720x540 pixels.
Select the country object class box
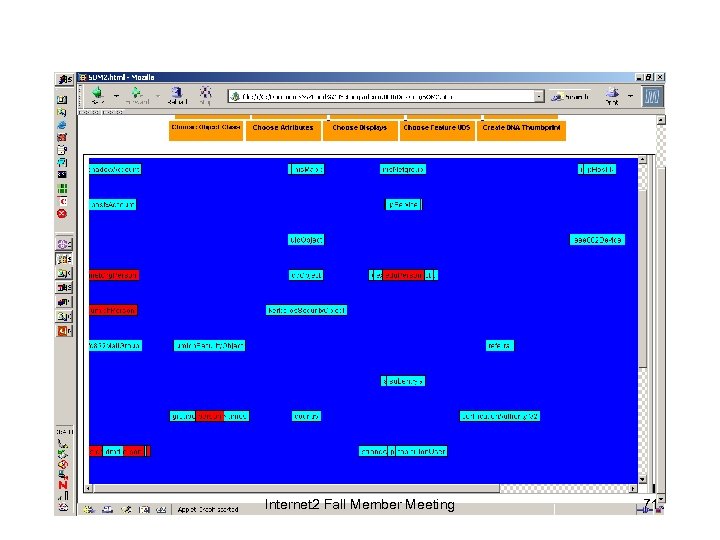[x=306, y=416]
